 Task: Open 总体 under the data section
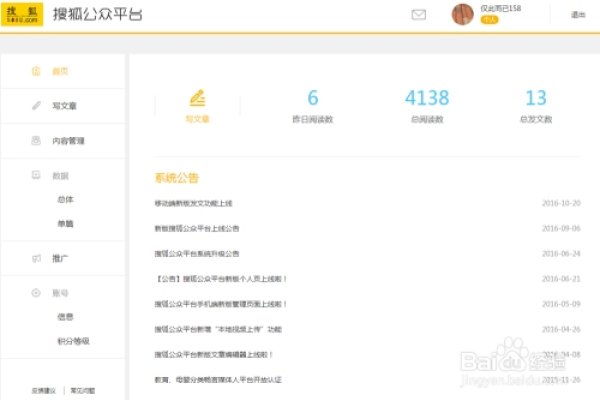tap(65, 199)
